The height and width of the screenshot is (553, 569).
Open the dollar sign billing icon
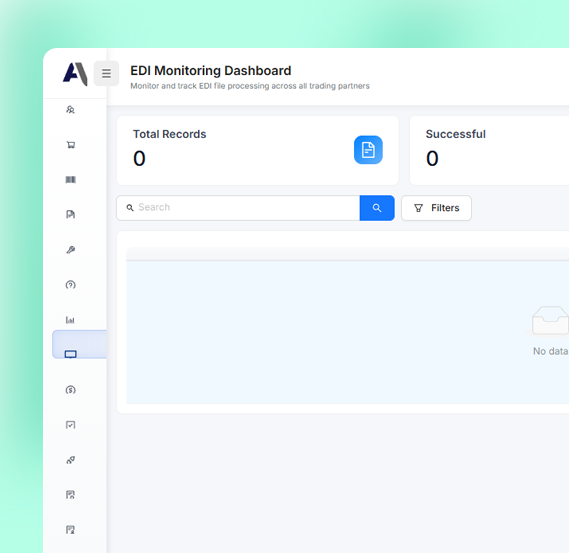tap(70, 390)
